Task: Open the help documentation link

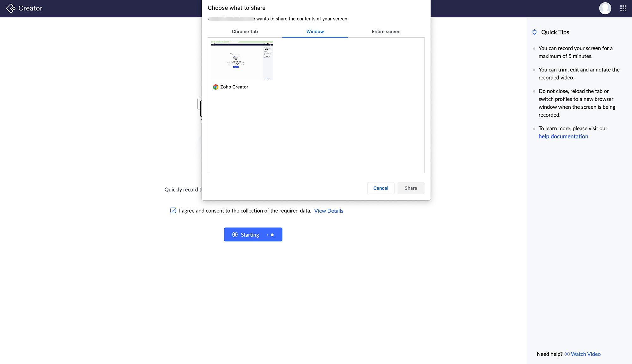Action: (x=563, y=136)
